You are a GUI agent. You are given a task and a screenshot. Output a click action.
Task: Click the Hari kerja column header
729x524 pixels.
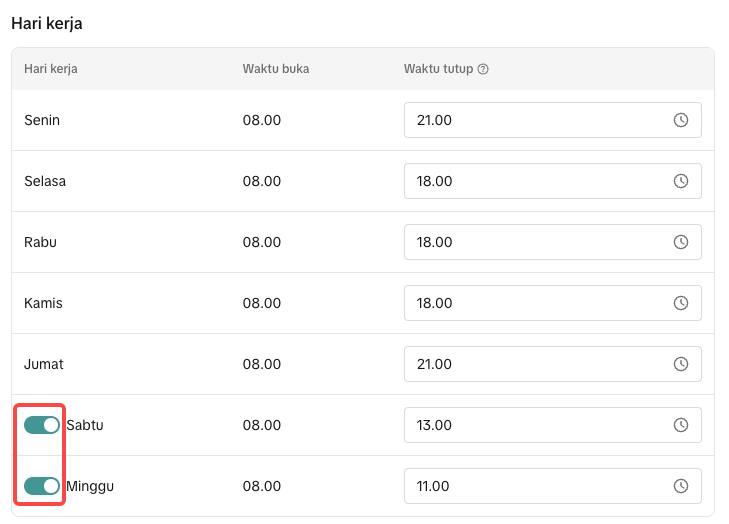coord(51,69)
